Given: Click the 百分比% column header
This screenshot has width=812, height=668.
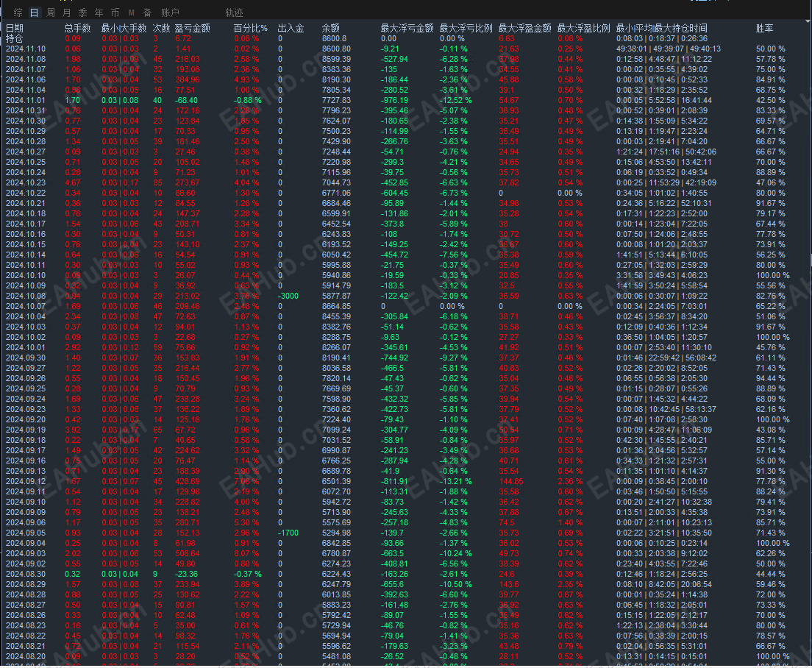Looking at the screenshot, I should click(x=251, y=28).
